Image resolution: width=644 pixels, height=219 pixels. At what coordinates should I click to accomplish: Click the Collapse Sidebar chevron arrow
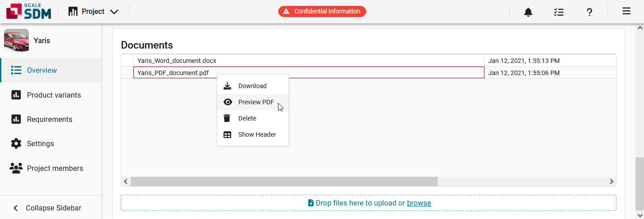pos(16,208)
